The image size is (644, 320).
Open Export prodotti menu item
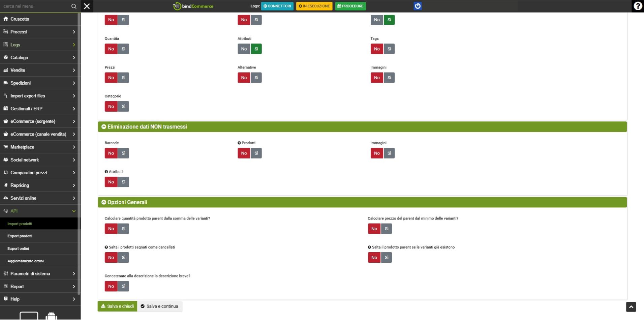[x=20, y=236]
